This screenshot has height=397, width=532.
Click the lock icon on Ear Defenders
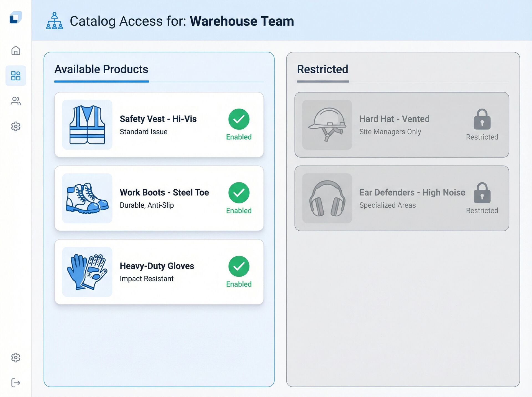(482, 194)
